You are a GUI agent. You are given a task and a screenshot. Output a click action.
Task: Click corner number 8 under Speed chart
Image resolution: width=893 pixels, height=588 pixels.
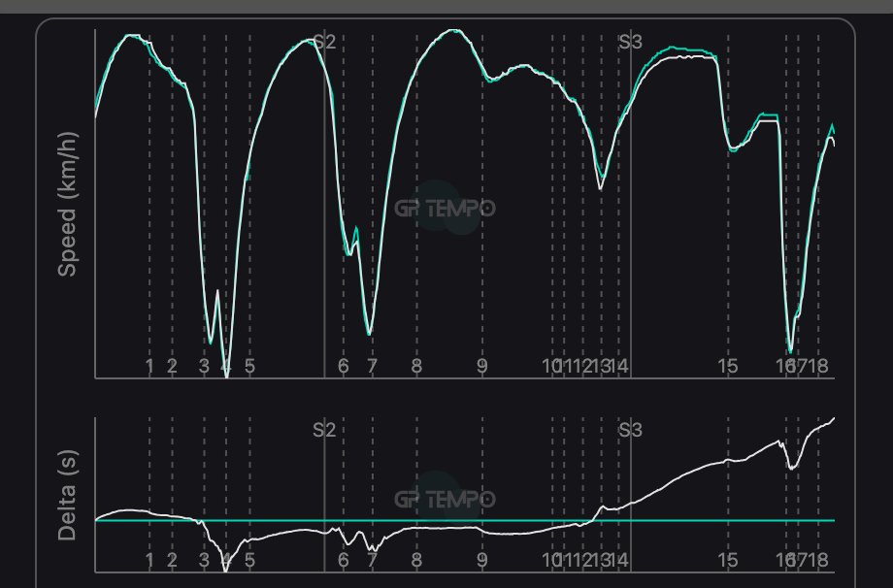tap(416, 366)
